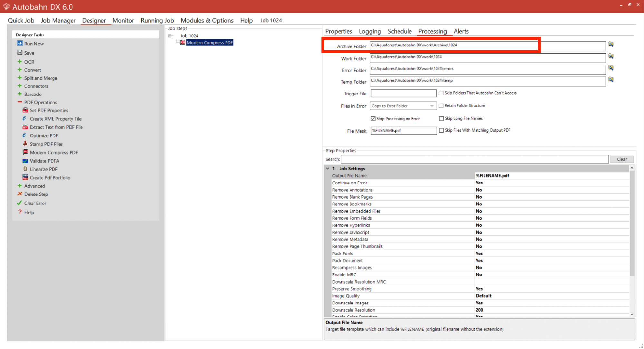This screenshot has height=349, width=644.
Task: Open the Job Manager menu
Action: point(58,20)
